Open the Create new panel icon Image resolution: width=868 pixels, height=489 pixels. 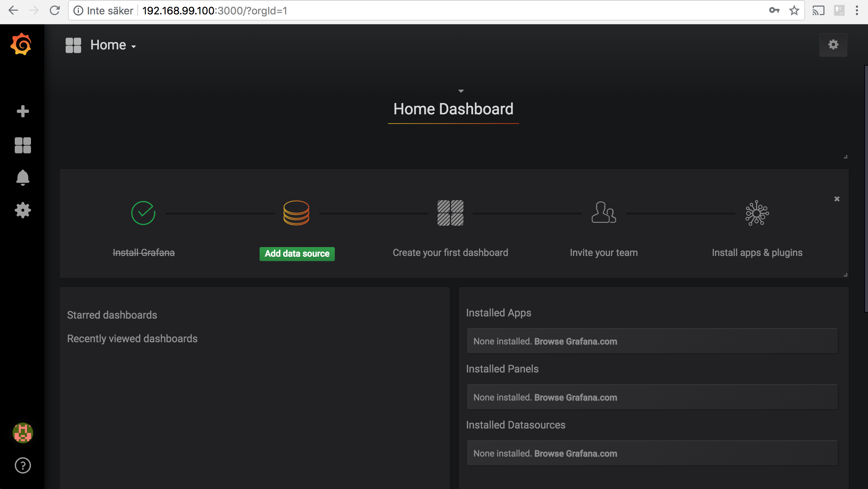coord(22,111)
